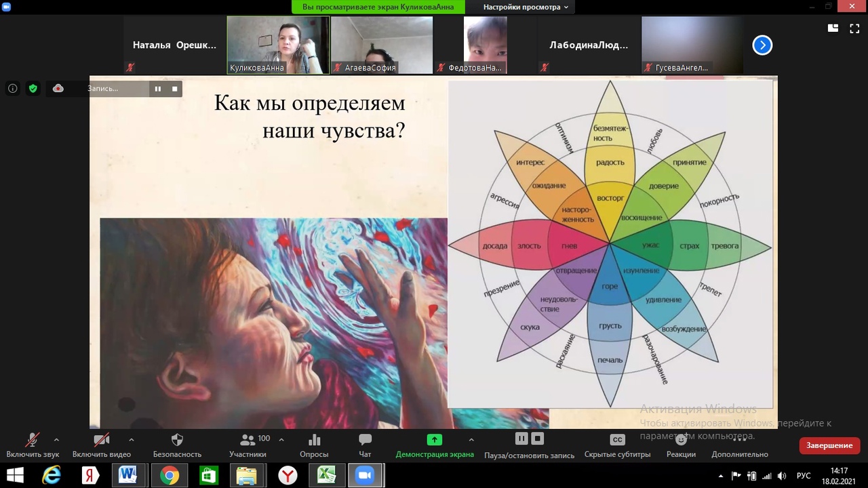Click the green encryption shield icon
868x488 pixels.
(x=33, y=88)
